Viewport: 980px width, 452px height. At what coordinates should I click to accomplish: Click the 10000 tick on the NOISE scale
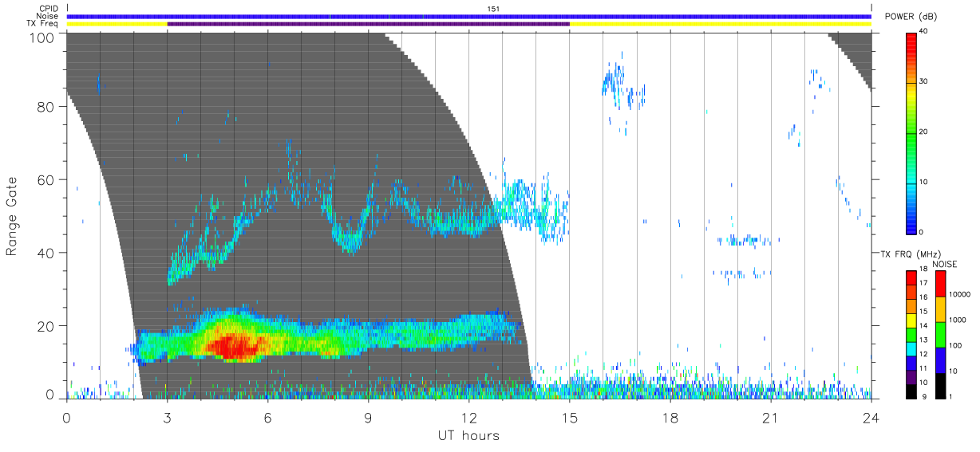pos(959,294)
